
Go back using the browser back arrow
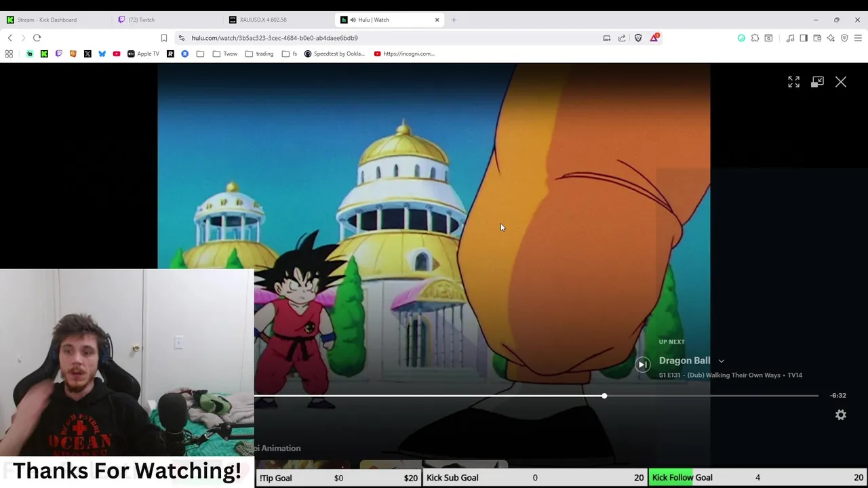coord(9,38)
